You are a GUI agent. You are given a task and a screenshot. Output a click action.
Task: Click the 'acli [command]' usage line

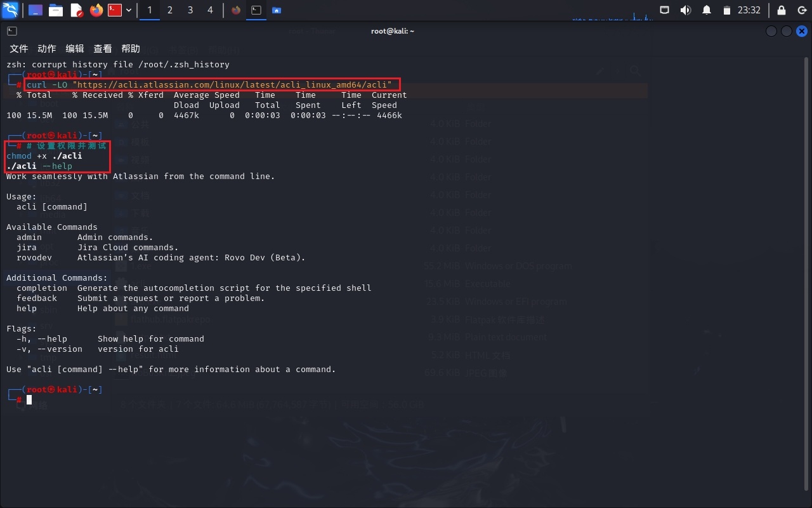(52, 207)
